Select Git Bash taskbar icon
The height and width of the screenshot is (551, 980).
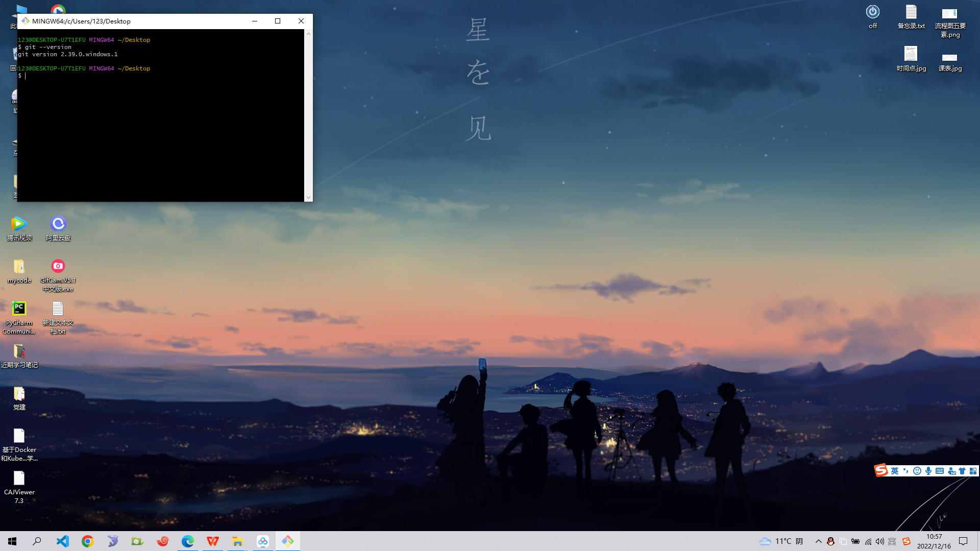288,541
